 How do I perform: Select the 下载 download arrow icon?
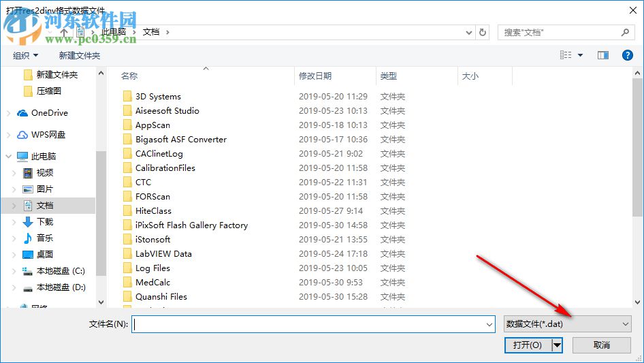point(27,222)
